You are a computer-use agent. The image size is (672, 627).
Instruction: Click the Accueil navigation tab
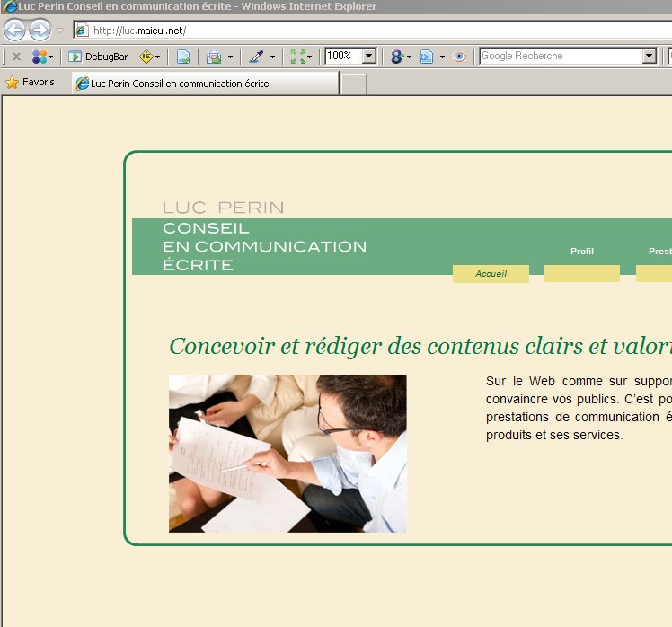[491, 274]
